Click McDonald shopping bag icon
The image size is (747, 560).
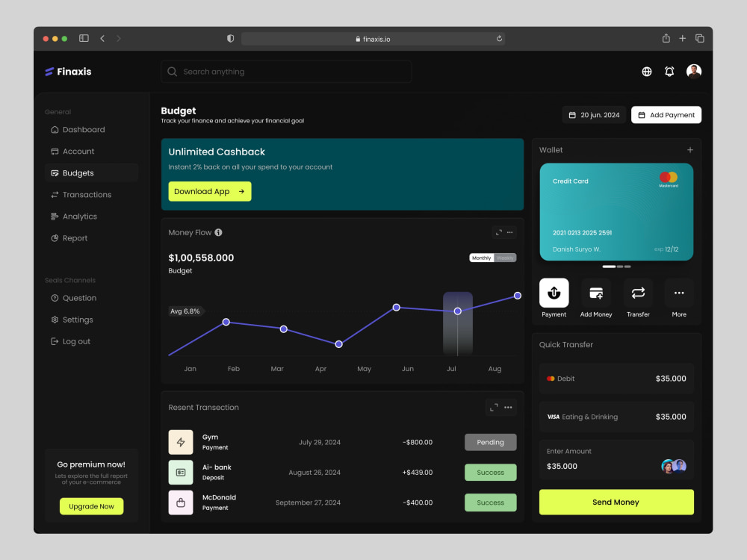point(181,503)
